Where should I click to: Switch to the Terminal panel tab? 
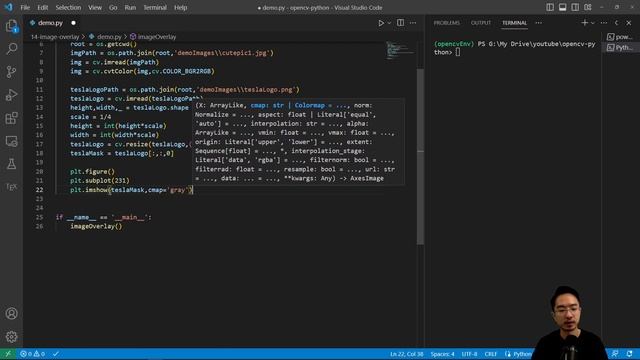click(514, 23)
